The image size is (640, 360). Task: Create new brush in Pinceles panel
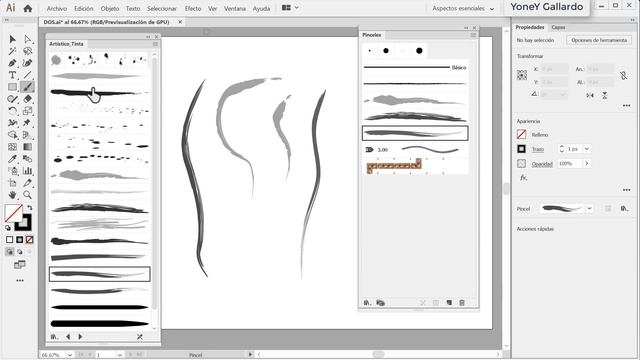(449, 302)
